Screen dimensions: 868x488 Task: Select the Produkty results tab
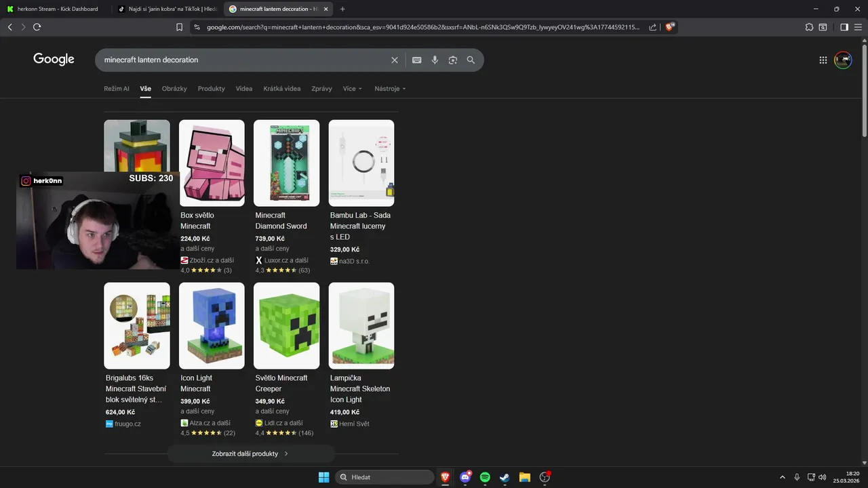pyautogui.click(x=212, y=89)
